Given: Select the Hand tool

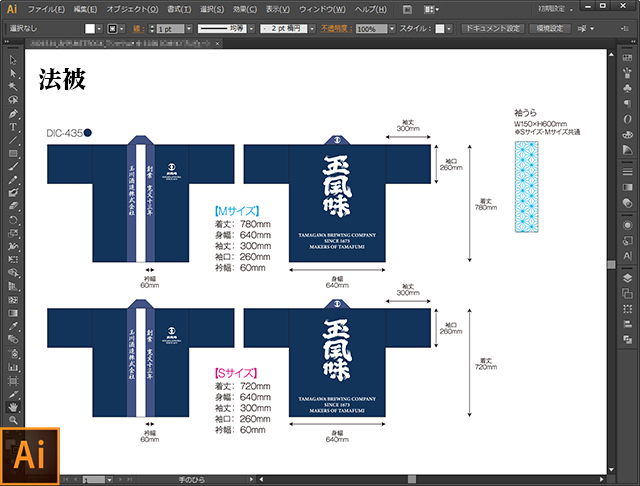Looking at the screenshot, I should click(13, 406).
